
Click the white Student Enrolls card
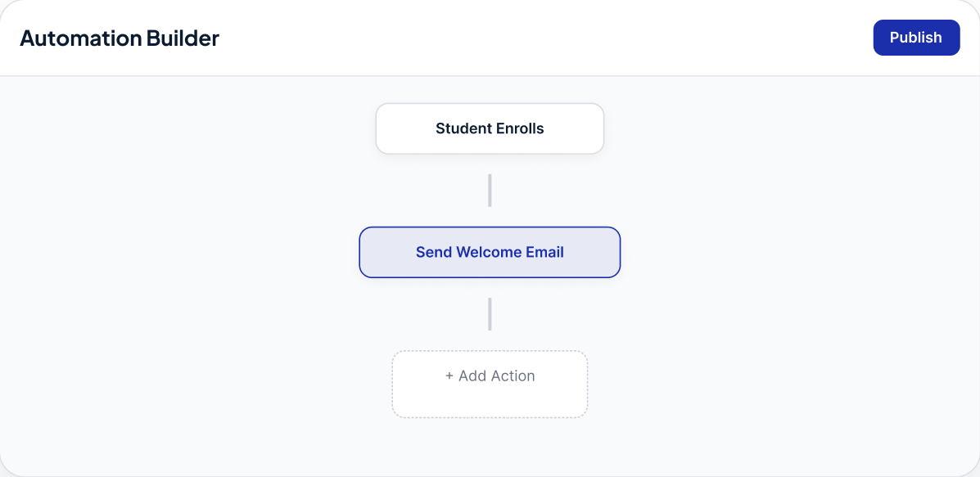[x=490, y=128]
